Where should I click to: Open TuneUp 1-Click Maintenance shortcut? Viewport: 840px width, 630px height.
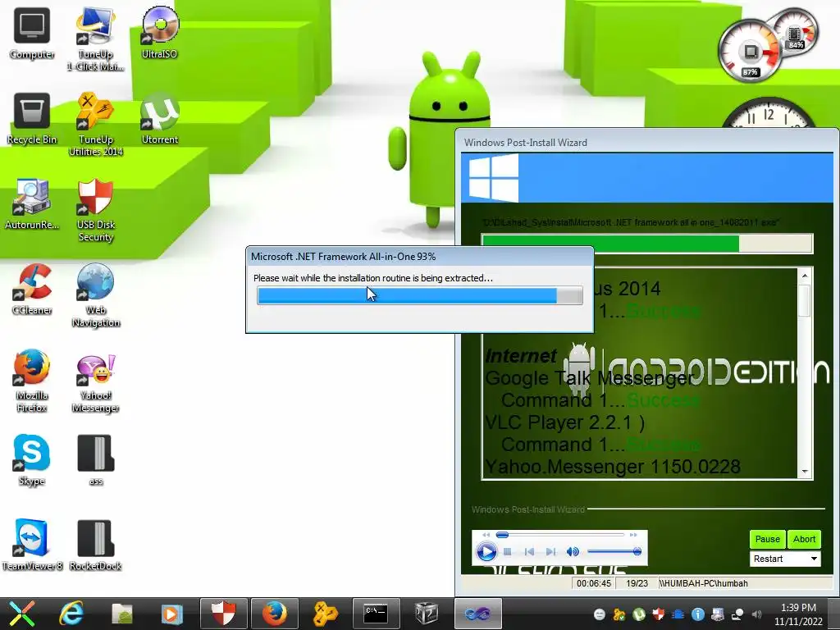pos(95,39)
